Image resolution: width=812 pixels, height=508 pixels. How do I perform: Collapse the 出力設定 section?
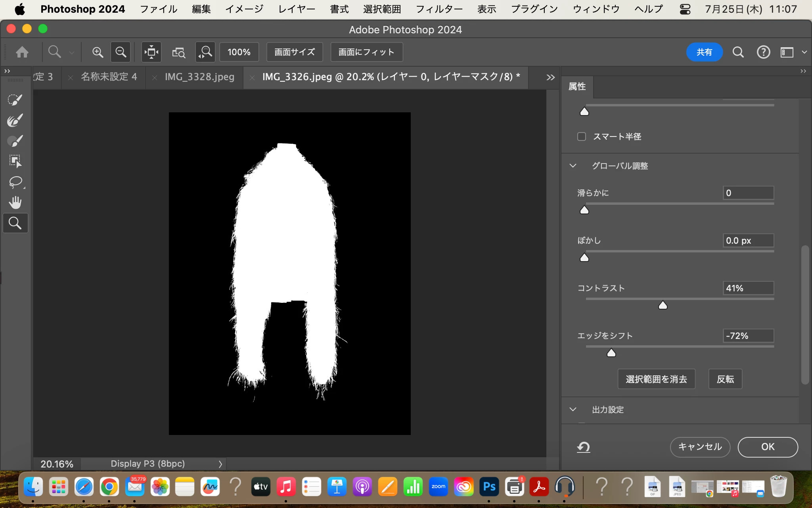[x=573, y=409]
